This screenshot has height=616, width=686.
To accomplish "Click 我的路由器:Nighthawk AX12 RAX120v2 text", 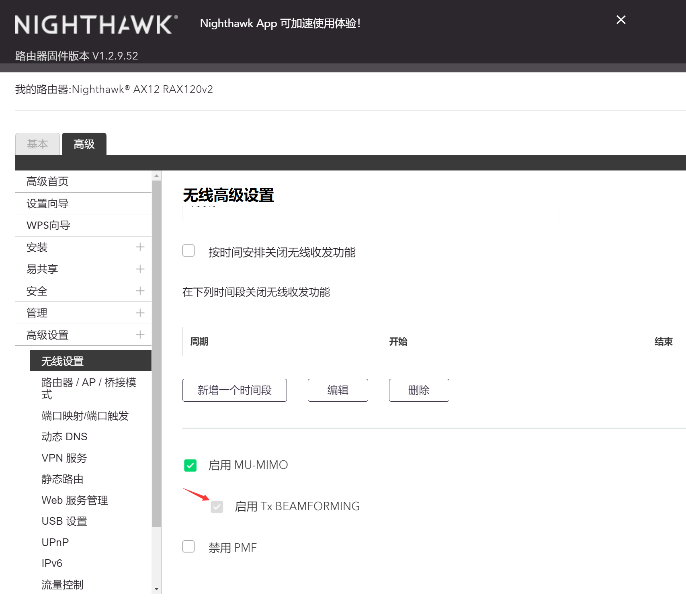I will 114,89.
